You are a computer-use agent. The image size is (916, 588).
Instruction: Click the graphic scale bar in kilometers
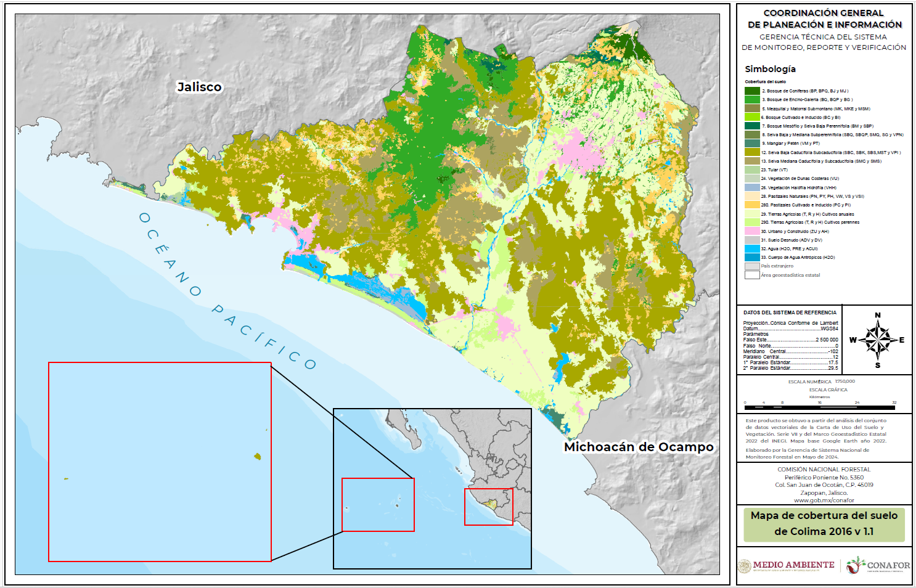tap(819, 406)
